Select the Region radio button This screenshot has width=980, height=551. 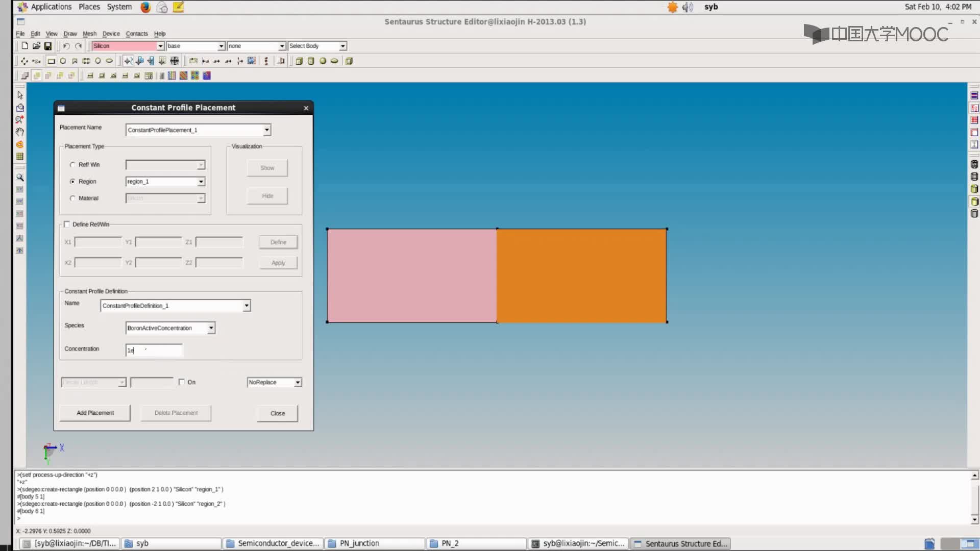point(72,182)
